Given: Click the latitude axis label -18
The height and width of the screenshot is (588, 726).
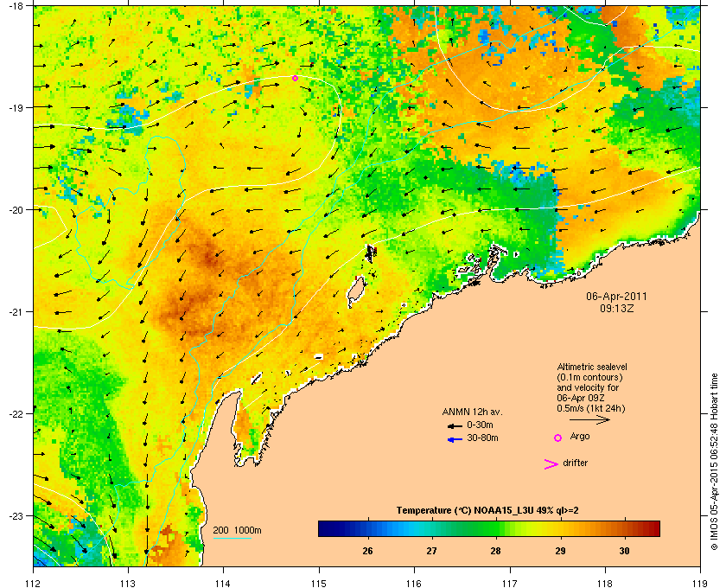Looking at the screenshot, I should 16,5.
